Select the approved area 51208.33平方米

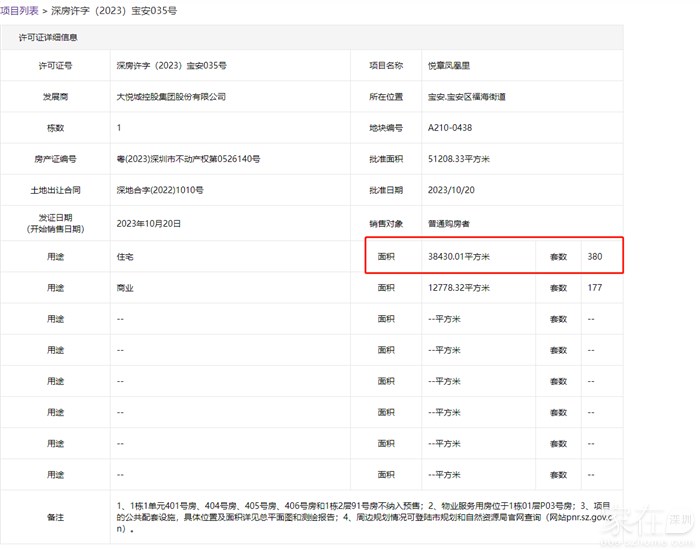click(x=462, y=159)
